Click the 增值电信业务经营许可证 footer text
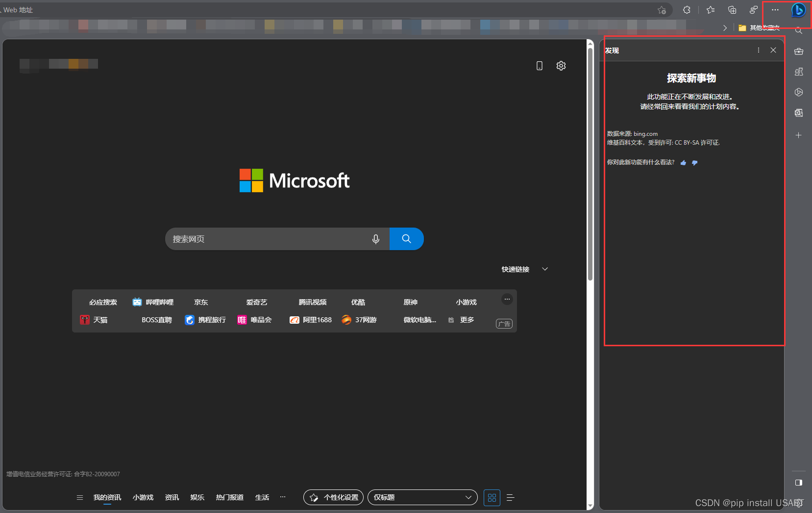This screenshot has width=812, height=513. point(63,474)
